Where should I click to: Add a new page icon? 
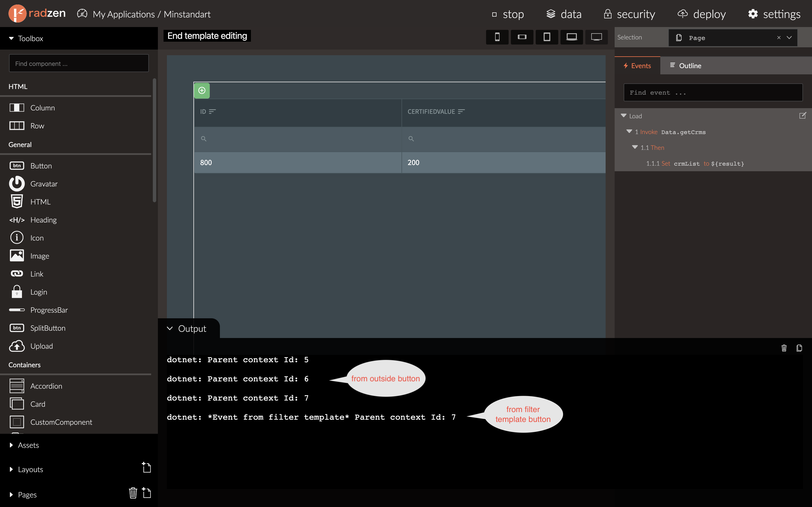[147, 493]
